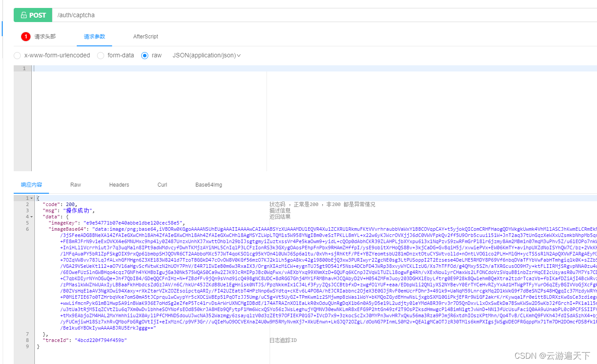This screenshot has height=364, width=597.
Task: View the Raw response tab
Action: click(75, 184)
